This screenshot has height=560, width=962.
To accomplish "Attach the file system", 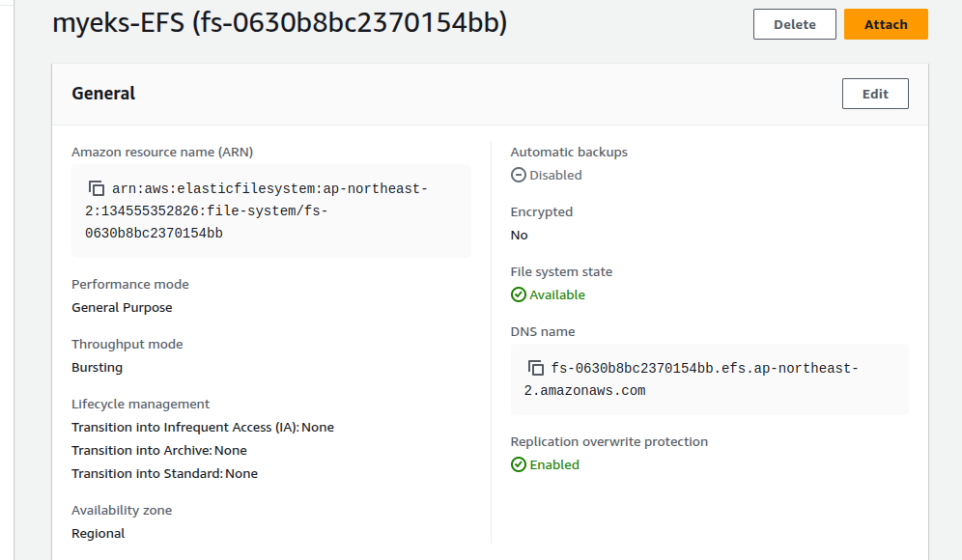I will 886,24.
